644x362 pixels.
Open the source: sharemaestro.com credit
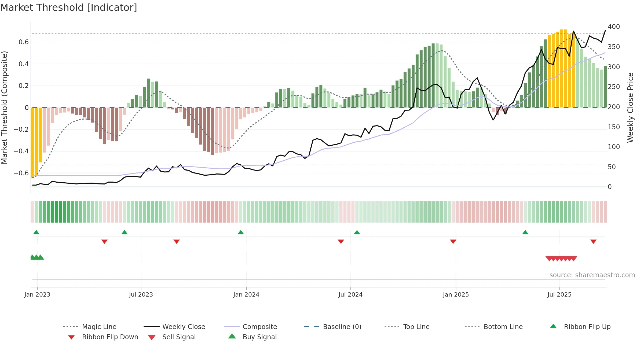pyautogui.click(x=592, y=275)
